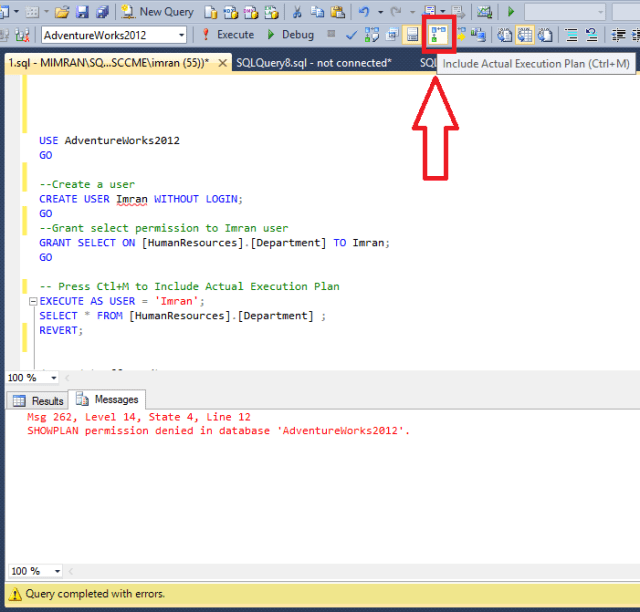This screenshot has height=612, width=640.
Task: Toggle Results to Grid output mode
Action: pos(523,35)
